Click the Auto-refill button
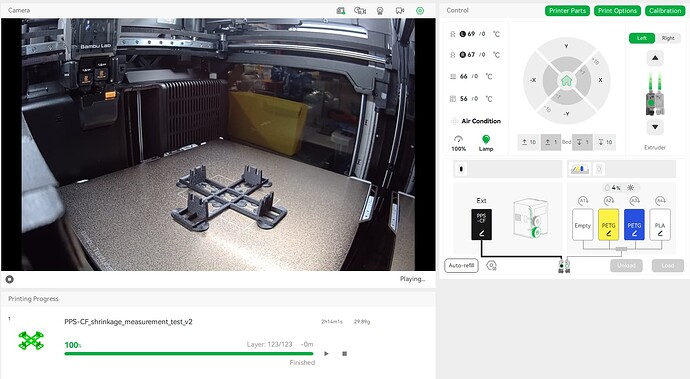 (461, 265)
